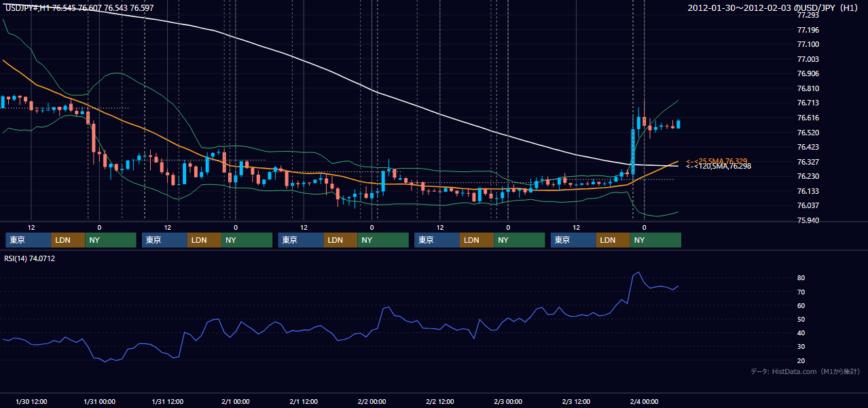
Task: Click the RSI 30 level label
Action: tap(801, 347)
